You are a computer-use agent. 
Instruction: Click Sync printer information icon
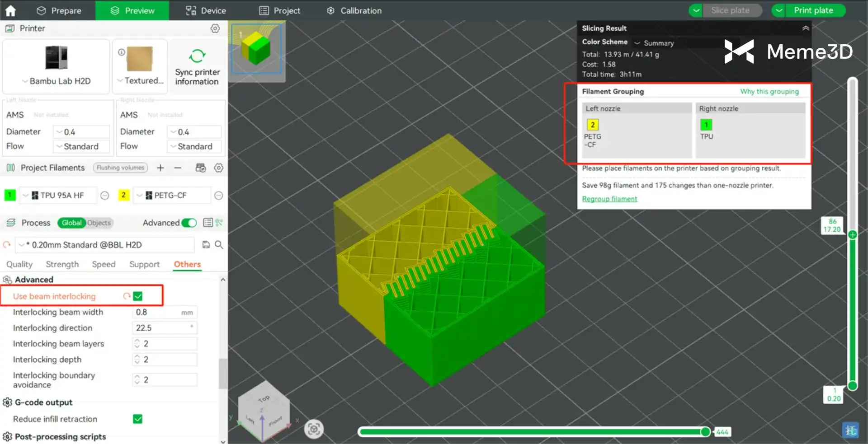click(197, 56)
